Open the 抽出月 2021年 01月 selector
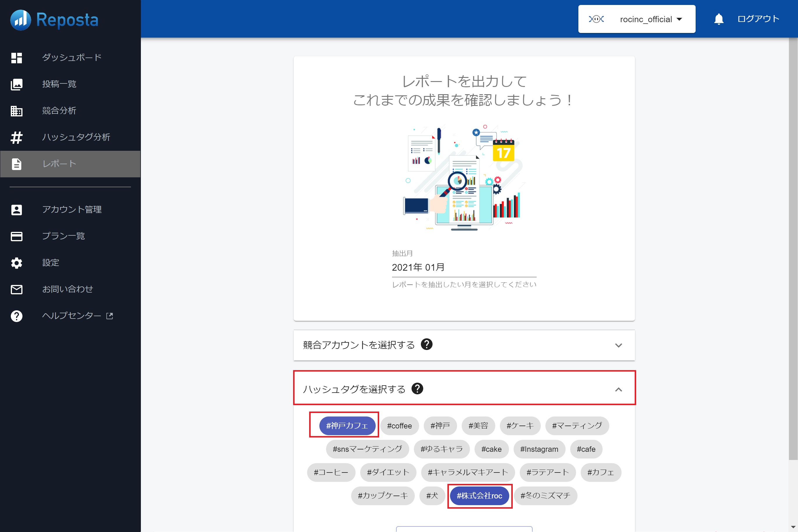 pyautogui.click(x=464, y=268)
